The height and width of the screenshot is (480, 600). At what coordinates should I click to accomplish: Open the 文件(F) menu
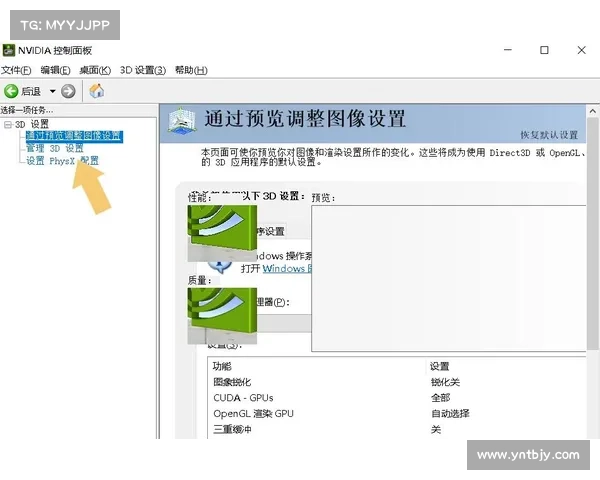17,70
